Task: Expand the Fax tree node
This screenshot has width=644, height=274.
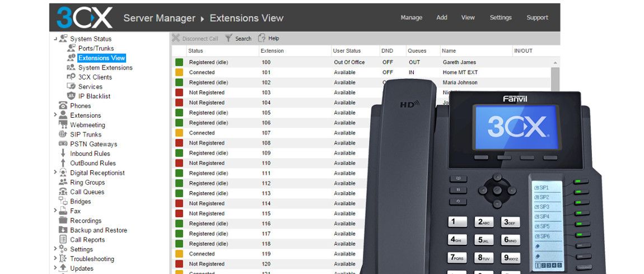Action: point(55,211)
